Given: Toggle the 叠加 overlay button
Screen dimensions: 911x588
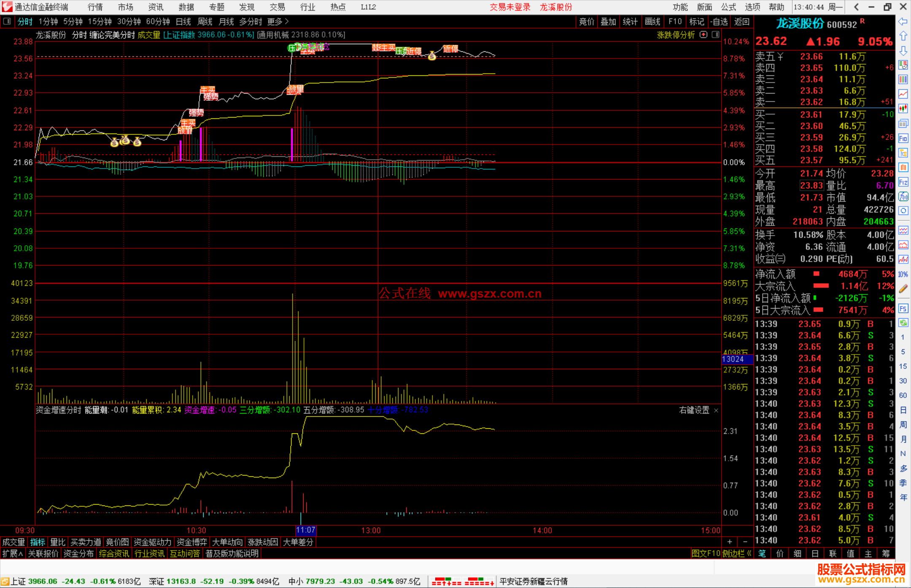Looking at the screenshot, I should tap(608, 21).
